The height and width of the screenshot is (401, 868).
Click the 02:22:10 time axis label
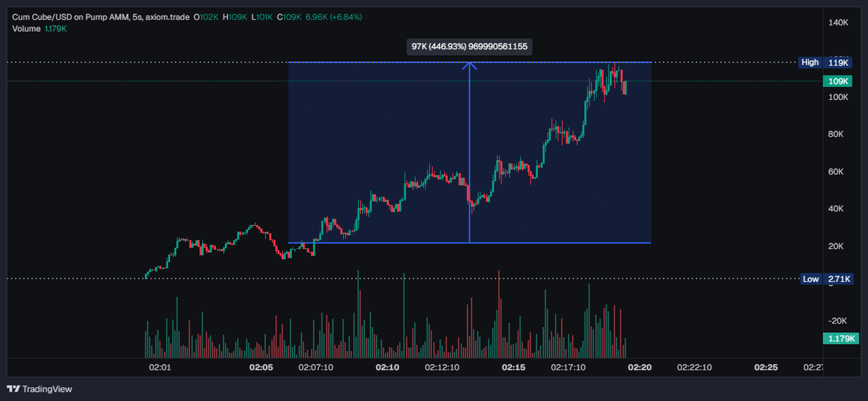(694, 368)
